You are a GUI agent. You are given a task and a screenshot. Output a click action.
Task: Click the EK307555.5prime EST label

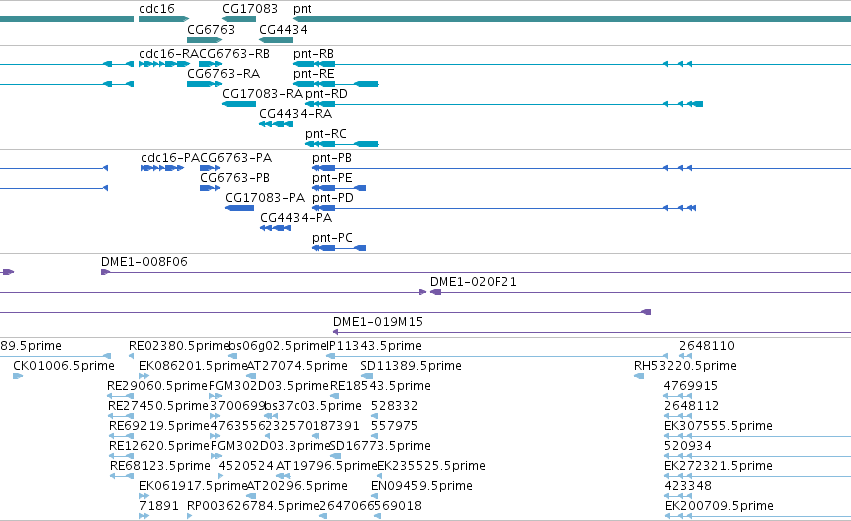(x=718, y=426)
